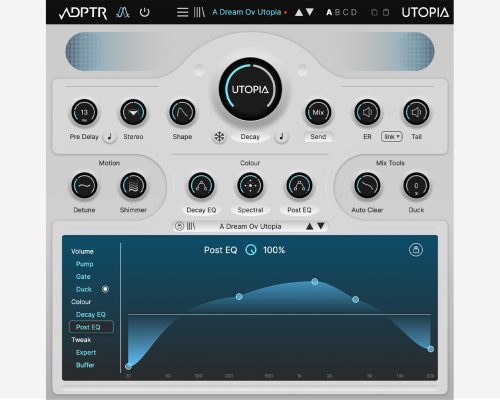Click the Shimmer knob in Motion

133,186
